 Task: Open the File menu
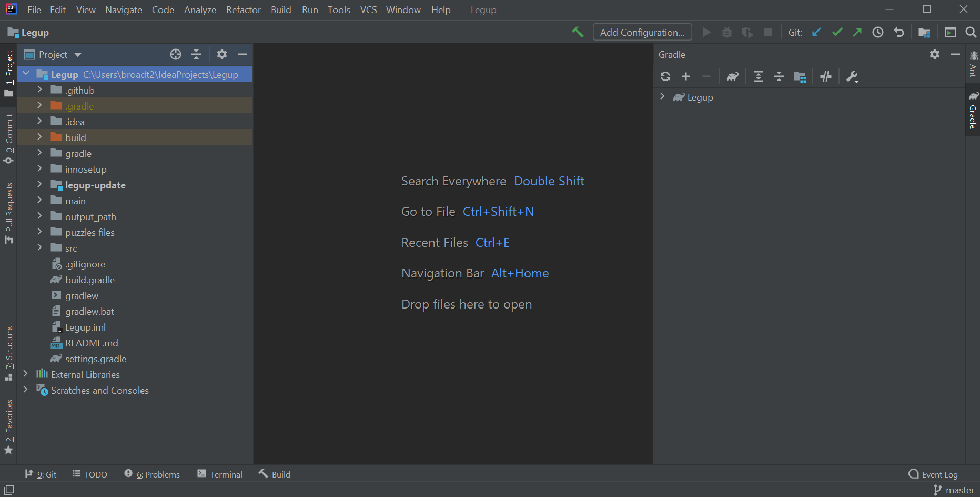pyautogui.click(x=34, y=10)
